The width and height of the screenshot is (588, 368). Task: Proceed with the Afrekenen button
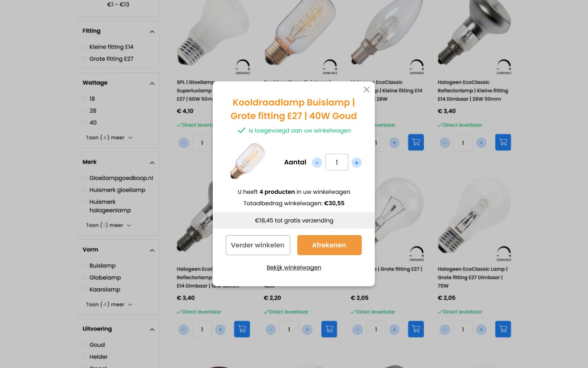tap(330, 245)
